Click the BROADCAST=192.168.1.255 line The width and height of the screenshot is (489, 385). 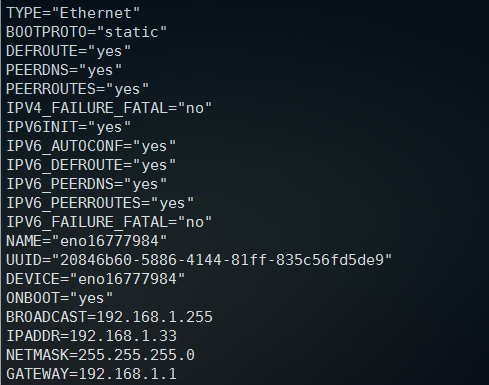tap(109, 317)
